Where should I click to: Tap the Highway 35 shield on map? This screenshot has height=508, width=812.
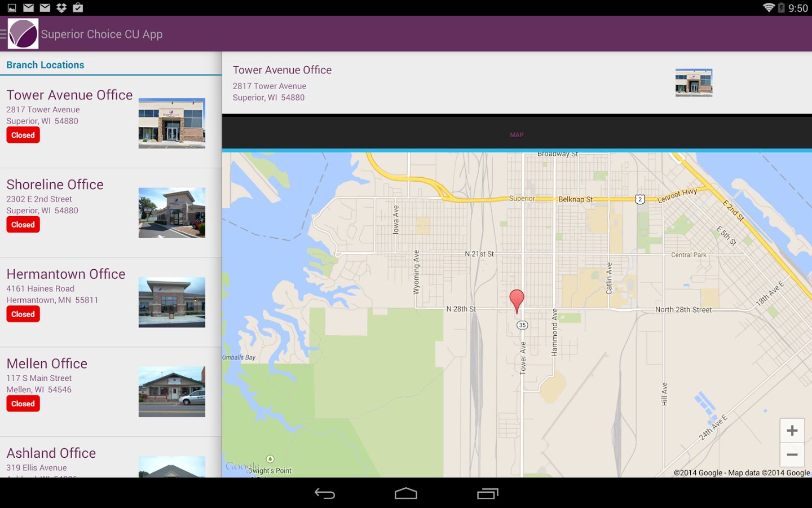click(523, 325)
